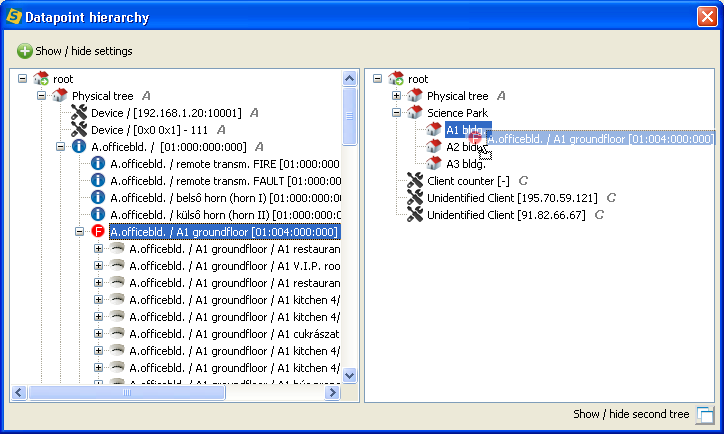Toggle the second tree panel icon
The height and width of the screenshot is (434, 724).
(x=704, y=415)
